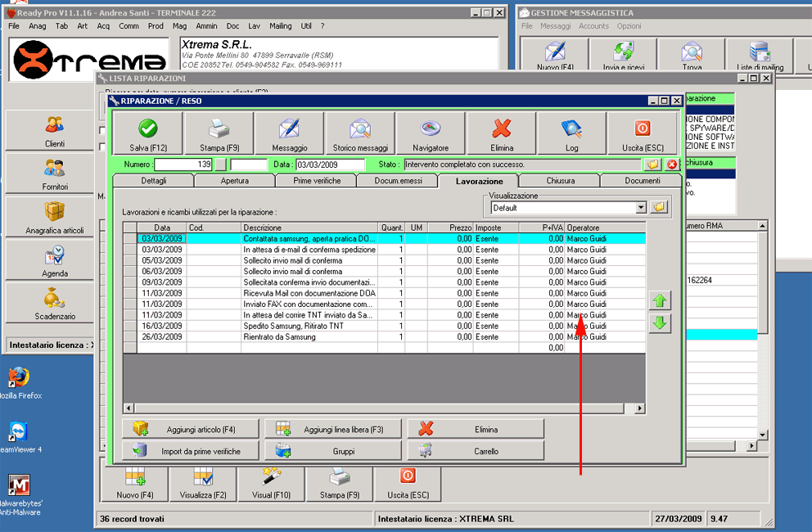Open the Agenda module
This screenshot has height=532, width=812.
54,260
